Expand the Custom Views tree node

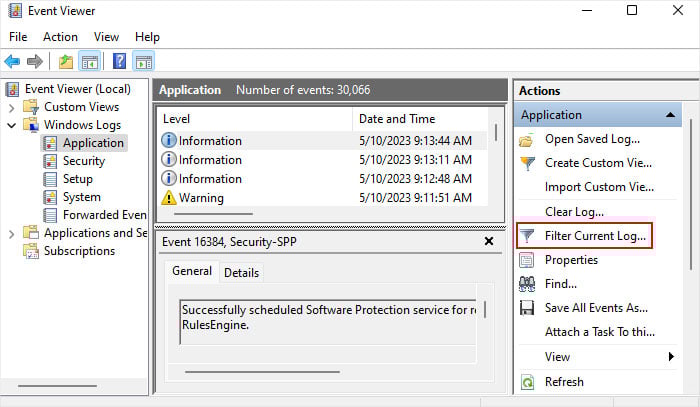12,107
